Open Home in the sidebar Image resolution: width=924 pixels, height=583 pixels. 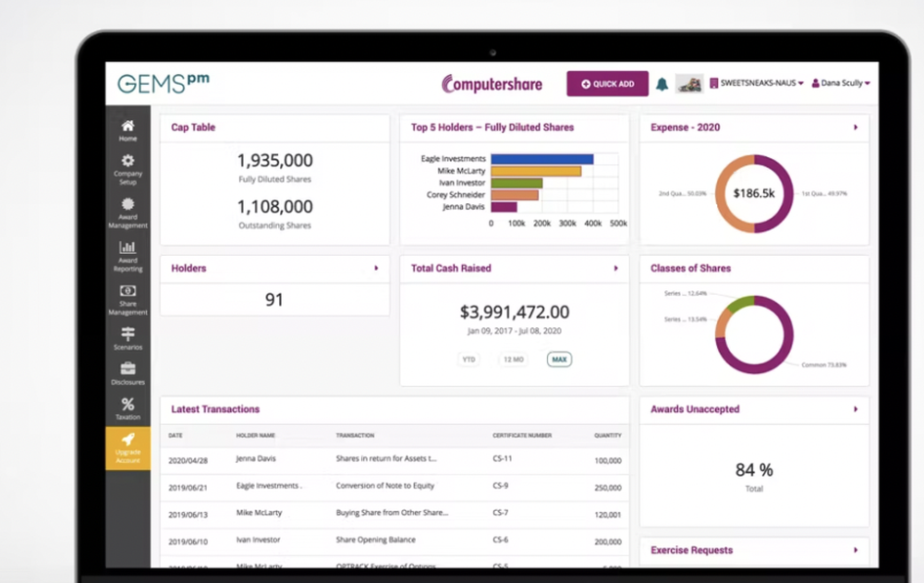point(128,130)
